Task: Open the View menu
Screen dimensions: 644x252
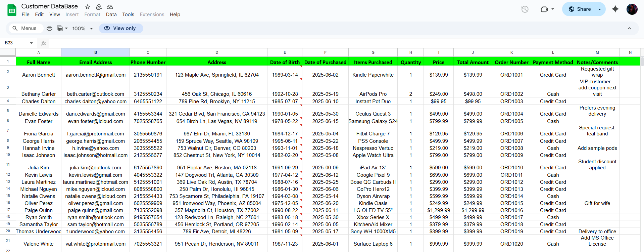Action: coord(55,14)
